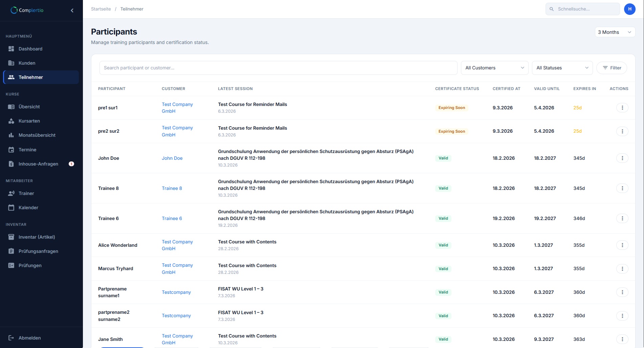Click the Filter button
The height and width of the screenshot is (348, 644).
tap(612, 68)
